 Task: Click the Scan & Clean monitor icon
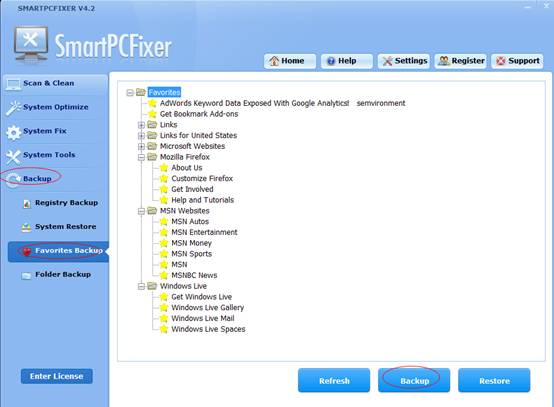(13, 84)
